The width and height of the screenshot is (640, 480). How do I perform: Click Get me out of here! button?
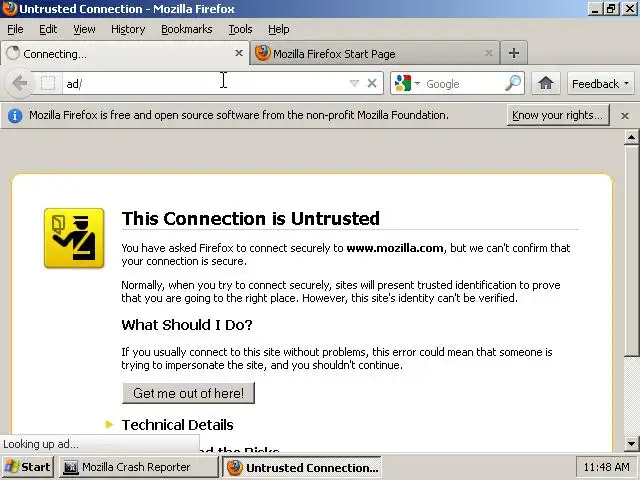click(x=188, y=393)
